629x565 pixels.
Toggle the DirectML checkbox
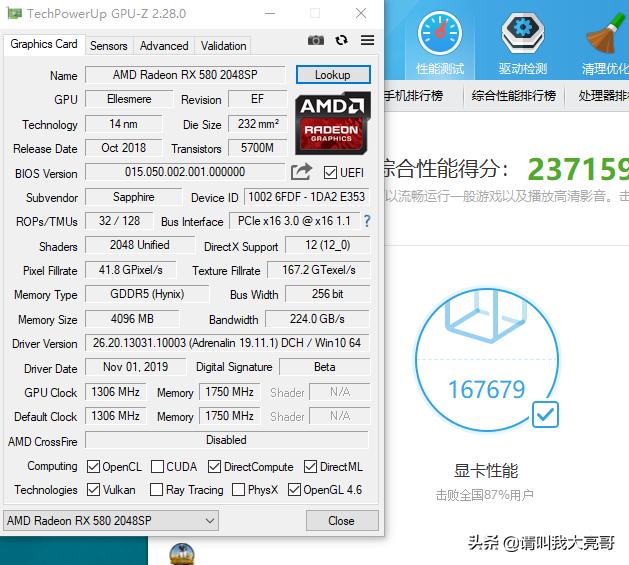point(310,467)
